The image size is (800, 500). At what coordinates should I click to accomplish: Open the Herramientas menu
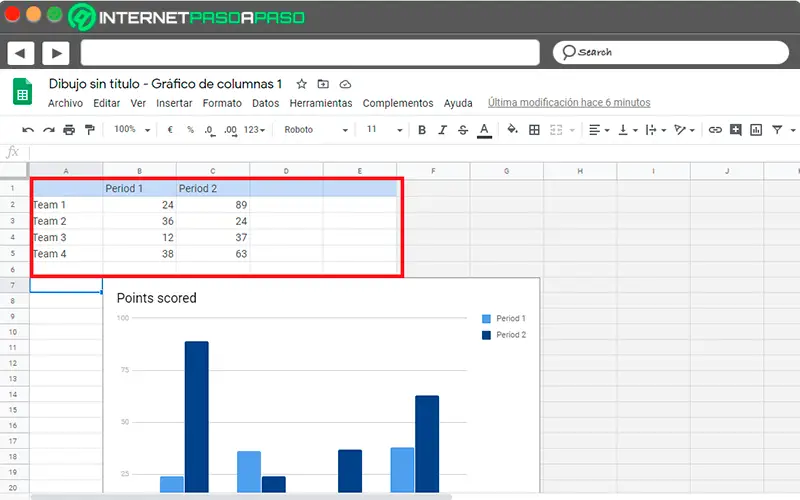321,103
